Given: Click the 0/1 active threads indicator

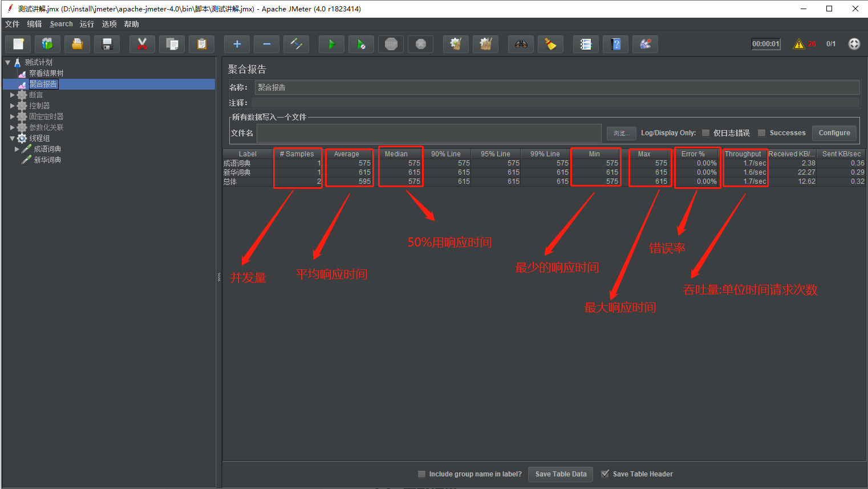Looking at the screenshot, I should tap(831, 44).
